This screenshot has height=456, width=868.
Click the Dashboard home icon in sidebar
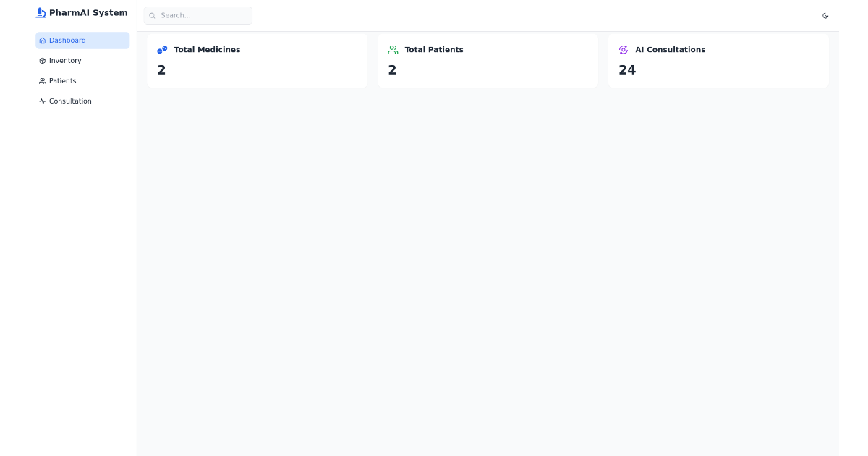coord(43,41)
